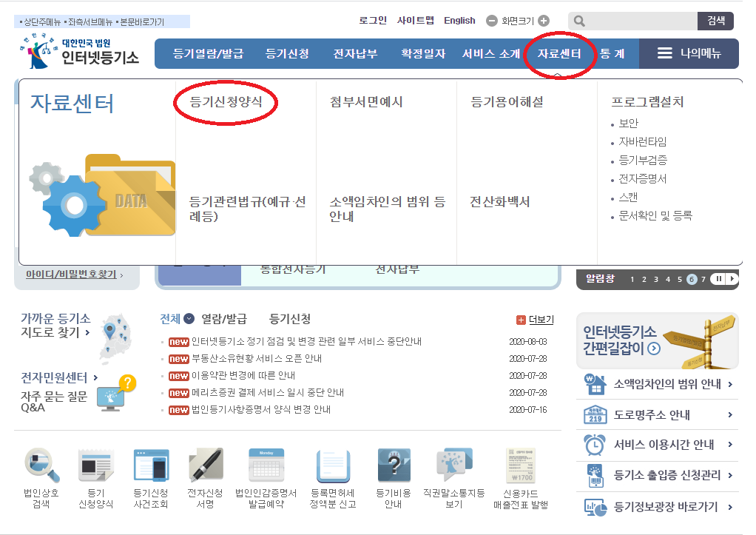Click the Q&A monitor icon
This screenshot has height=535, width=756.
[x=116, y=393]
